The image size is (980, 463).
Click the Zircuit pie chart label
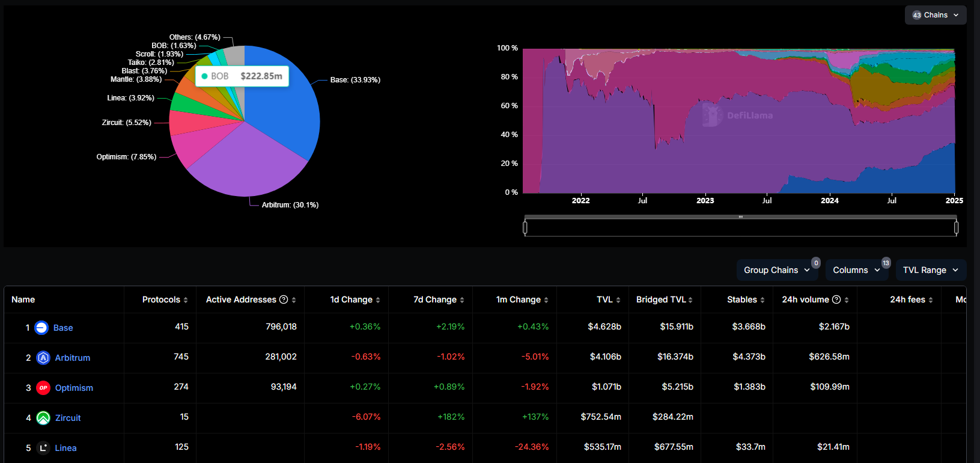pyautogui.click(x=126, y=123)
